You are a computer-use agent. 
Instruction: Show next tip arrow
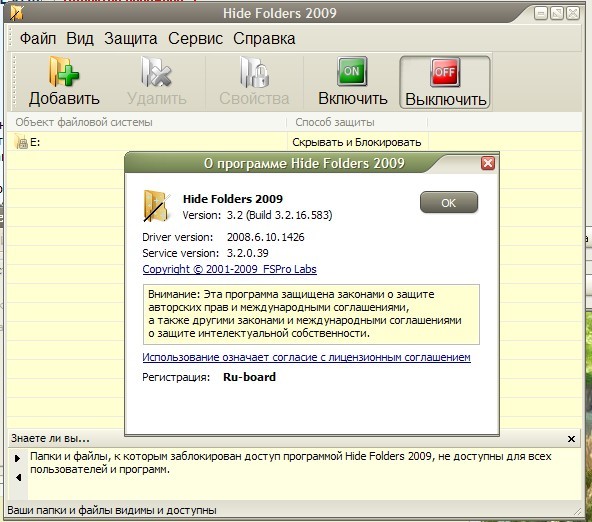(17, 459)
